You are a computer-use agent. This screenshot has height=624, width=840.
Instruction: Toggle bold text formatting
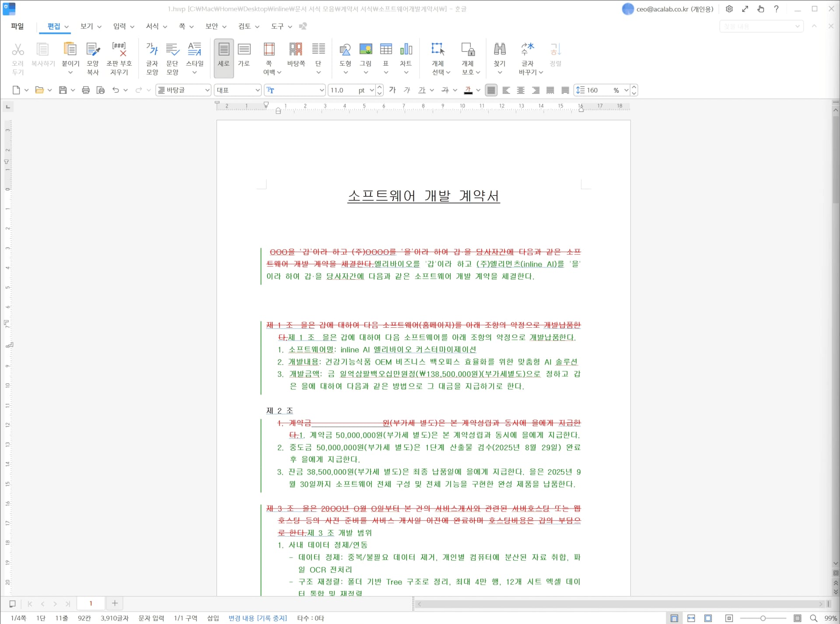click(392, 90)
